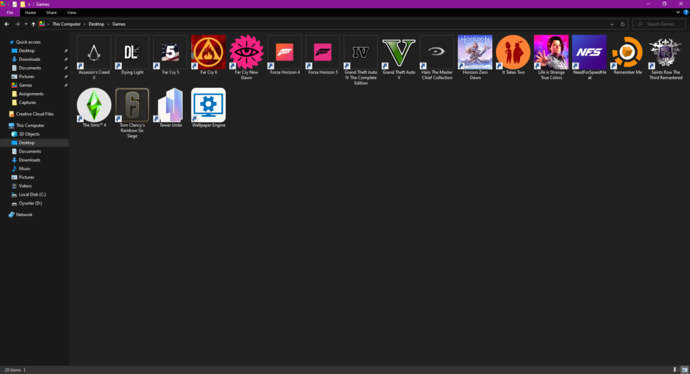Image resolution: width=690 pixels, height=374 pixels.
Task: Open Assignments folder in sidebar
Action: (31, 94)
